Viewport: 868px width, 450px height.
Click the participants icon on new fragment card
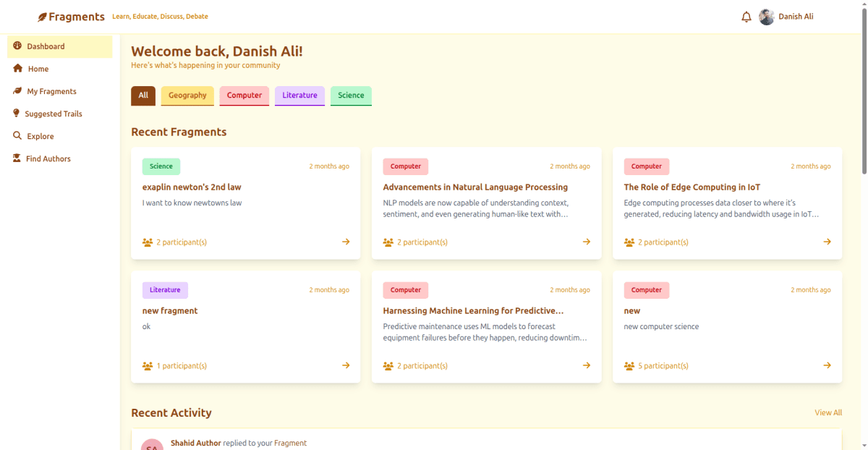[147, 365]
